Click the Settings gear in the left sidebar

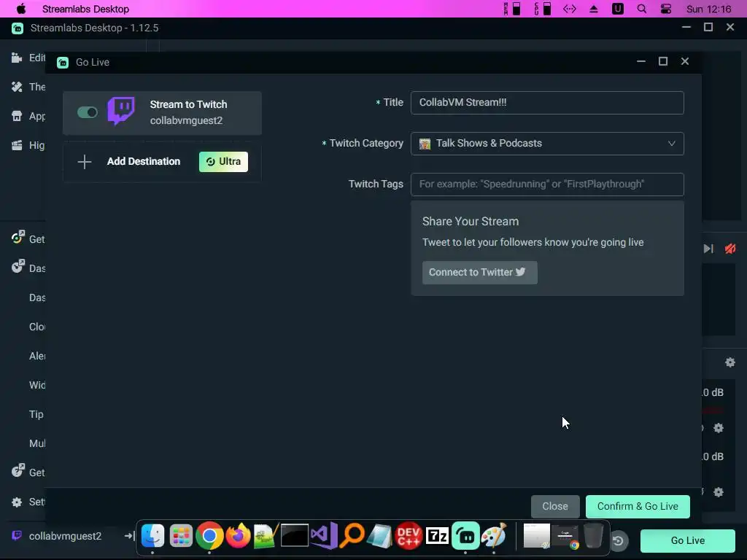coord(17,502)
